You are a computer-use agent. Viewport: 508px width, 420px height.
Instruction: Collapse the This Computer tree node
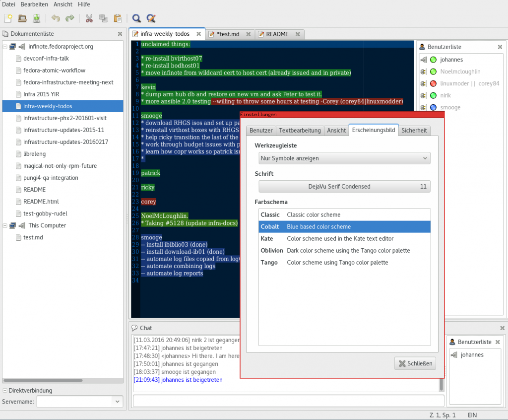click(x=5, y=225)
